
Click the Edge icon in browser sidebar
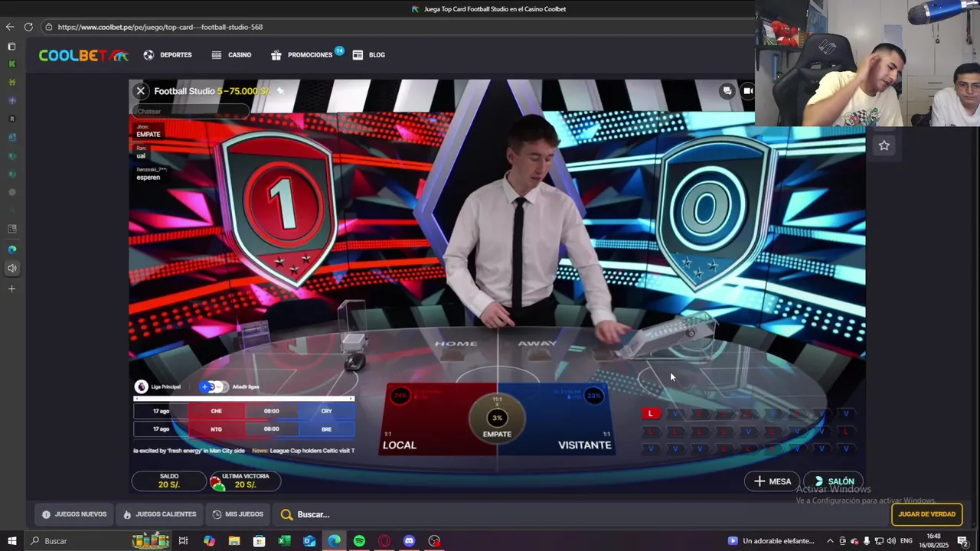(x=11, y=249)
